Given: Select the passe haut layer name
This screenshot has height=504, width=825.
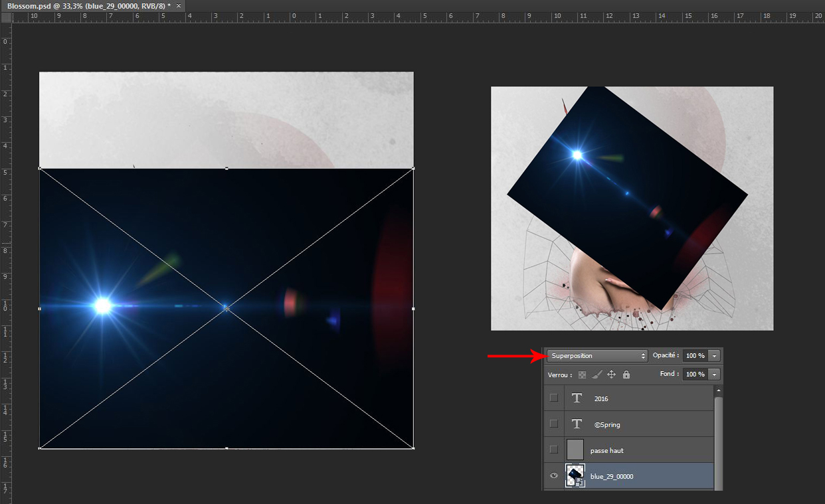Looking at the screenshot, I should tap(606, 450).
